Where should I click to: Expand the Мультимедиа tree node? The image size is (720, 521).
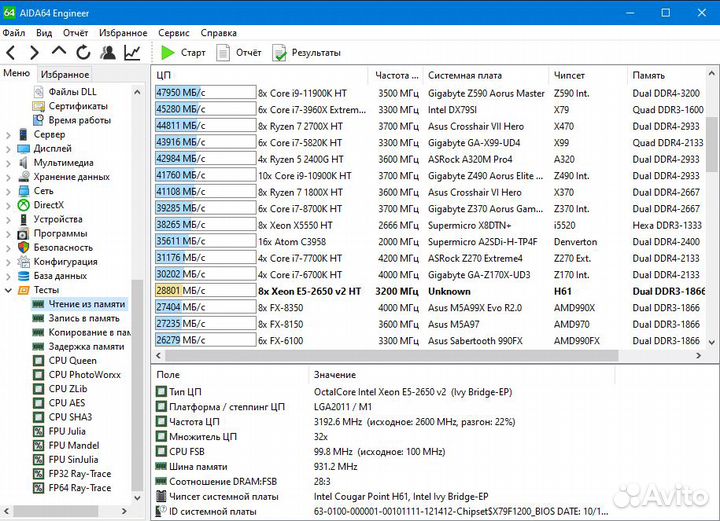click(x=8, y=163)
